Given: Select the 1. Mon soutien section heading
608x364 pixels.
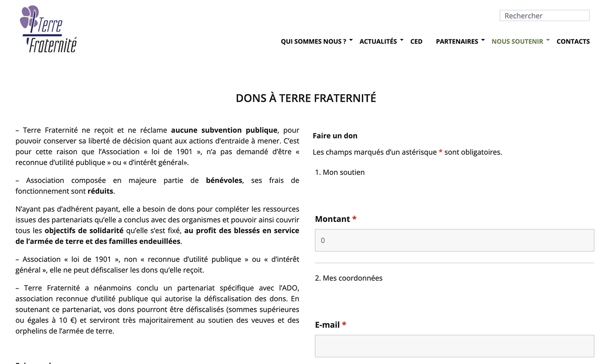Looking at the screenshot, I should (x=339, y=172).
